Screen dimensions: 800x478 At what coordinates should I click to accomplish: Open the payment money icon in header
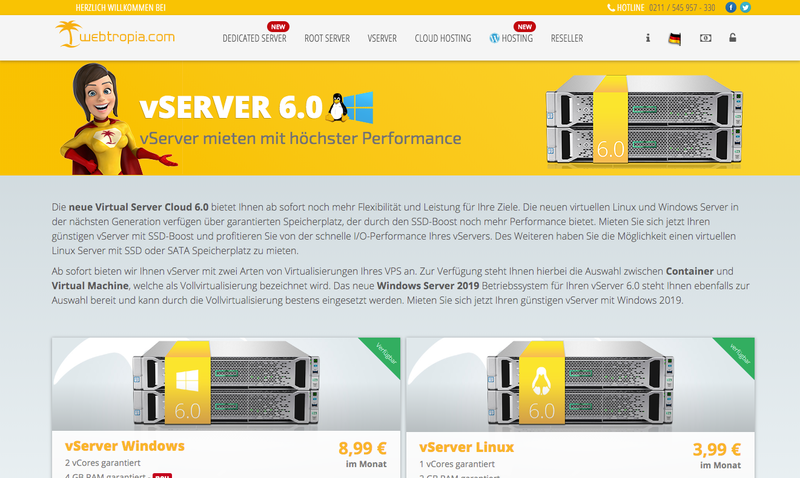coord(706,38)
